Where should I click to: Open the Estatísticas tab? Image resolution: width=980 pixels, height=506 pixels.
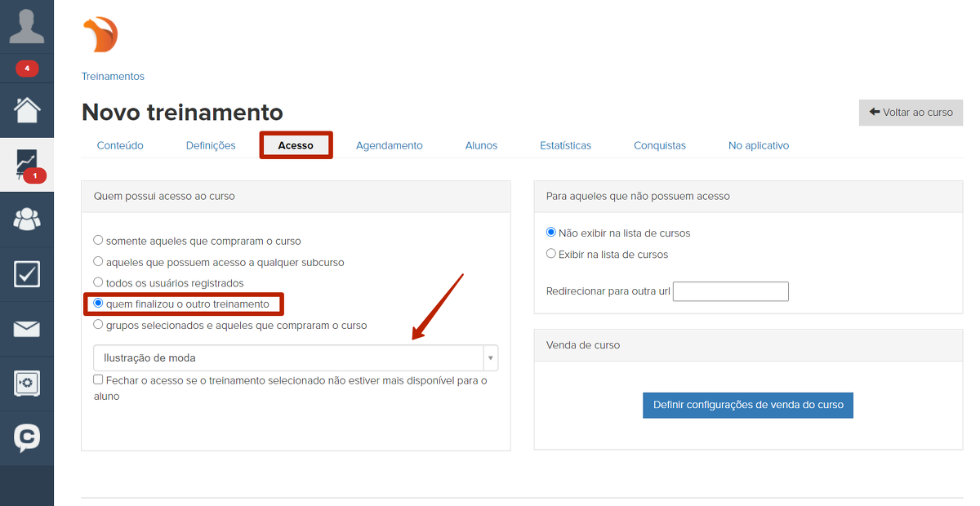pos(565,145)
